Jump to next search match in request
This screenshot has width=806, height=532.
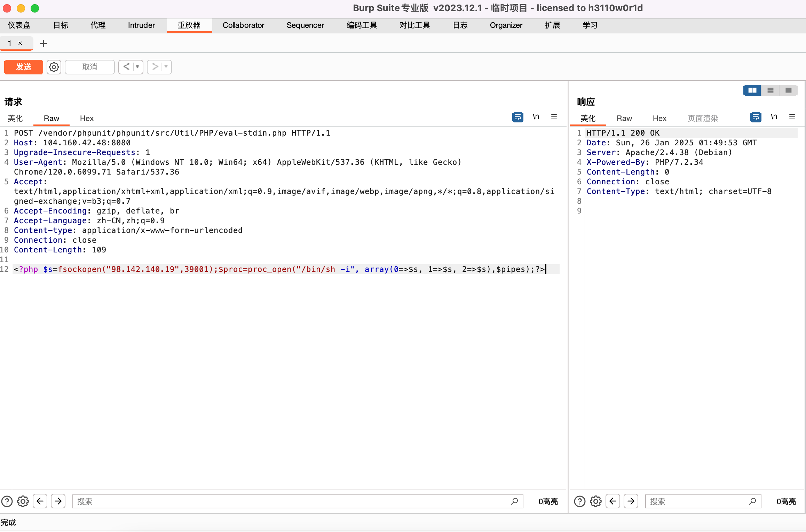click(58, 501)
